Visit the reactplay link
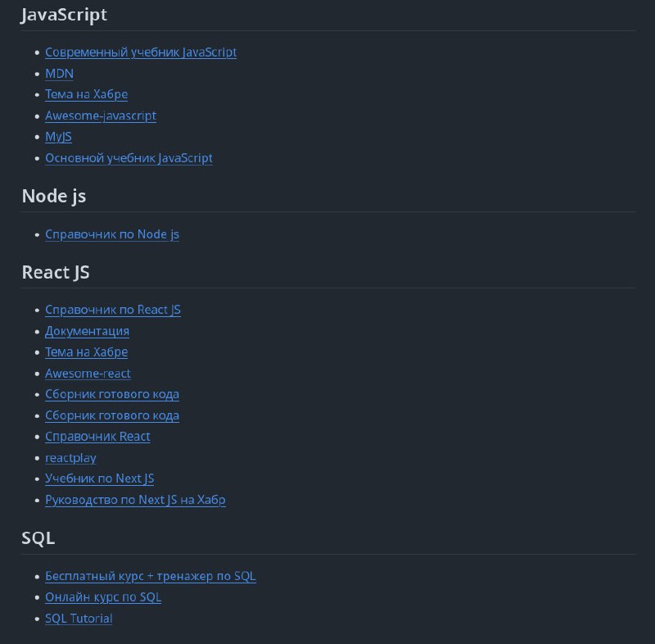The height and width of the screenshot is (644, 655). tap(70, 458)
